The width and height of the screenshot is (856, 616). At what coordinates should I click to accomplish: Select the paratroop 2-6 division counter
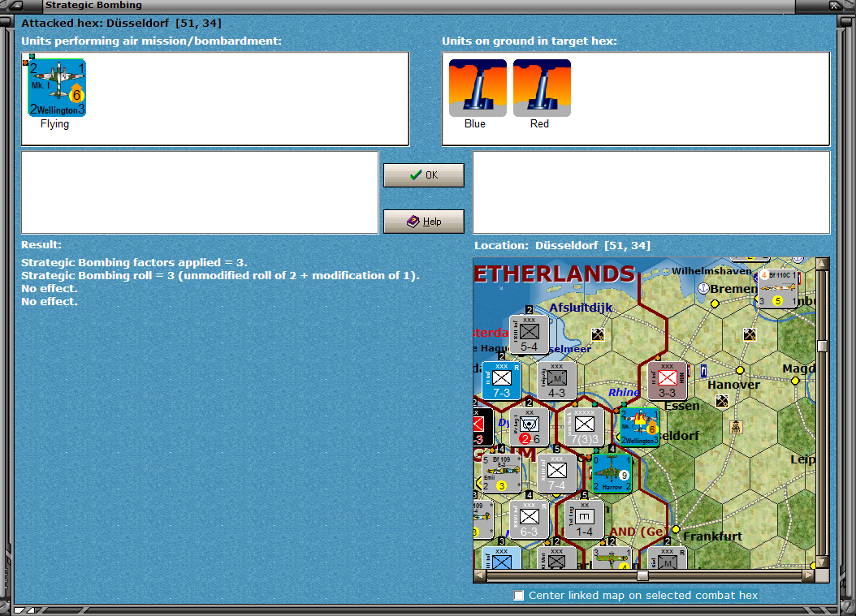(x=529, y=427)
